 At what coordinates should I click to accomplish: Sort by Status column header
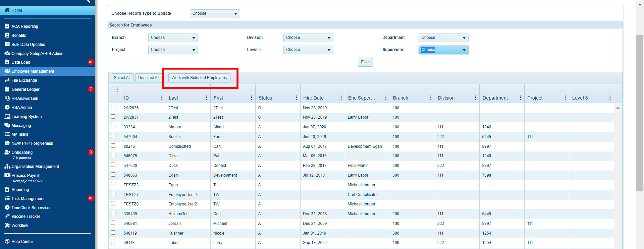point(265,98)
